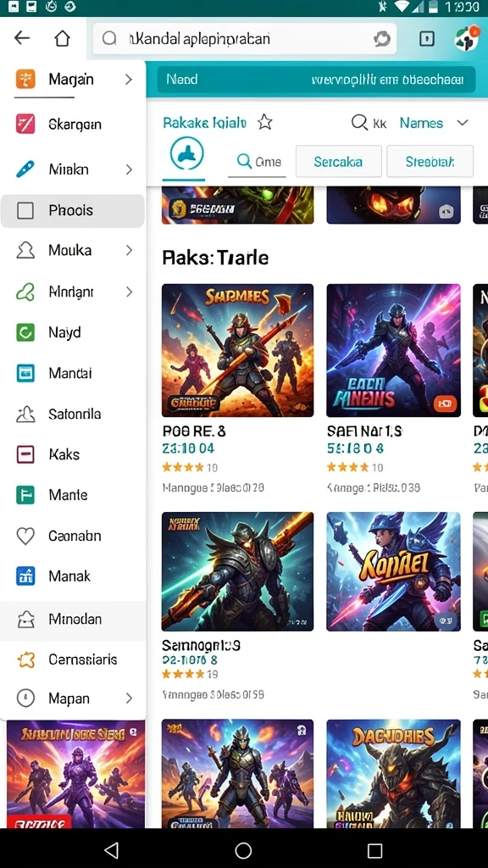Click the Satondla icon
488x868 pixels.
[x=25, y=414]
